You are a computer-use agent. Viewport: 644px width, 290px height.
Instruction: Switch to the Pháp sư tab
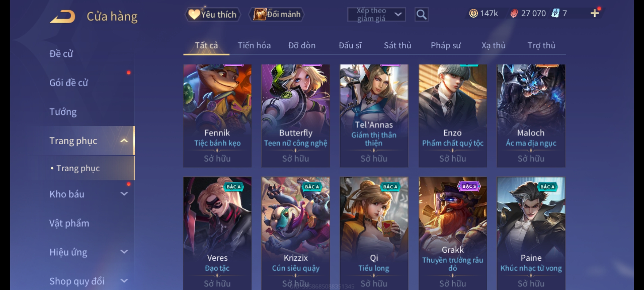pos(446,46)
